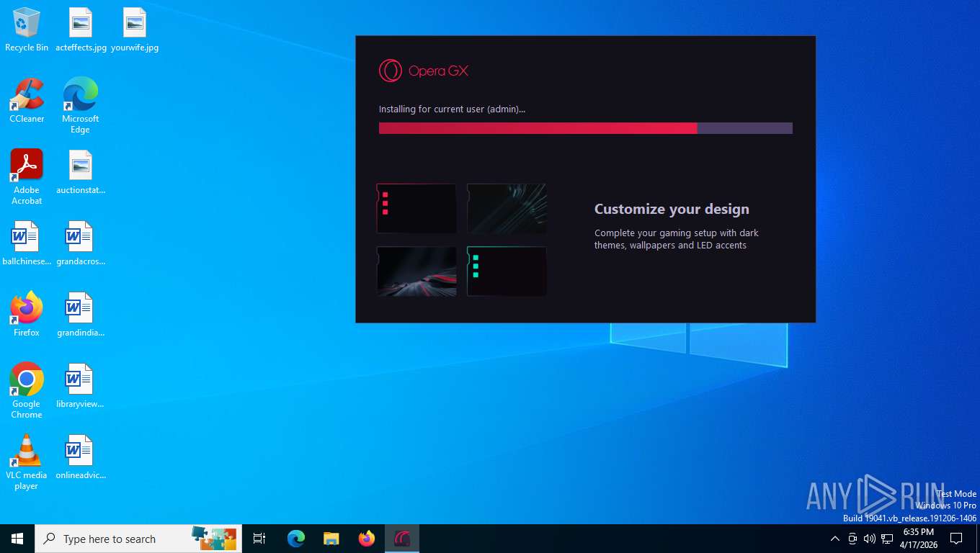Select yourwife.jpg file on desktop
980x553 pixels.
[x=135, y=30]
